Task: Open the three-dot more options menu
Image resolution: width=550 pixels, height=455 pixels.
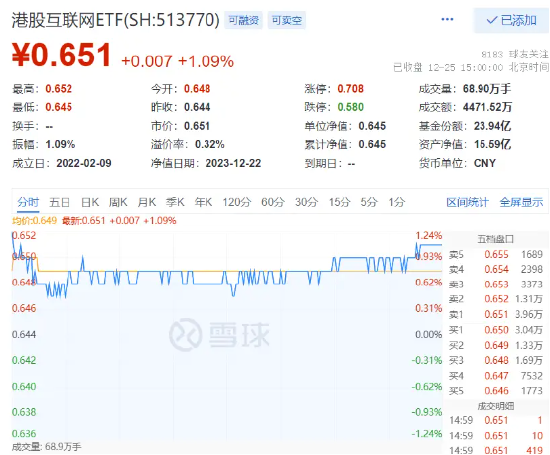Action: click(x=447, y=19)
